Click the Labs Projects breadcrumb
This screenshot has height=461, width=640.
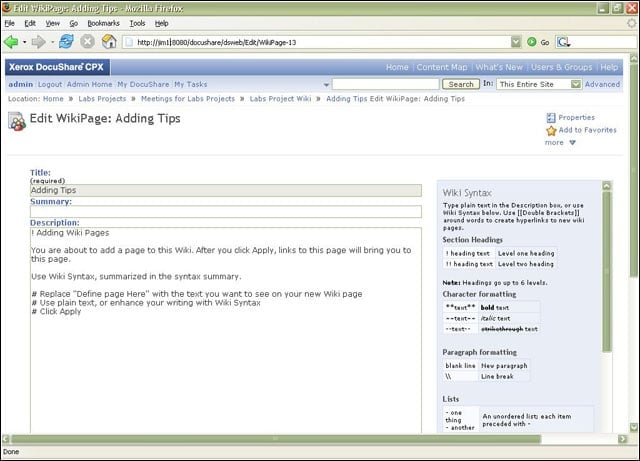102,99
